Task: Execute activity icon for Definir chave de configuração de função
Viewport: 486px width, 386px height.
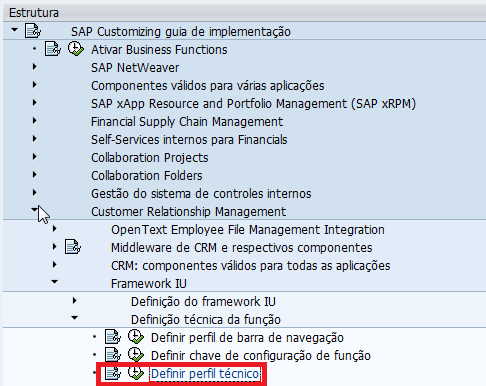Action: 136,355
